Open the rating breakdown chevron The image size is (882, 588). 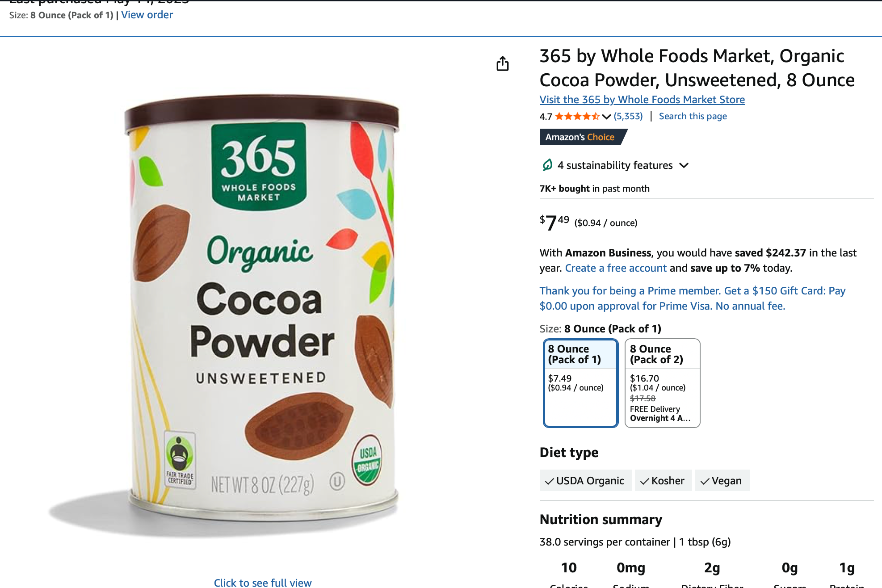(x=606, y=117)
